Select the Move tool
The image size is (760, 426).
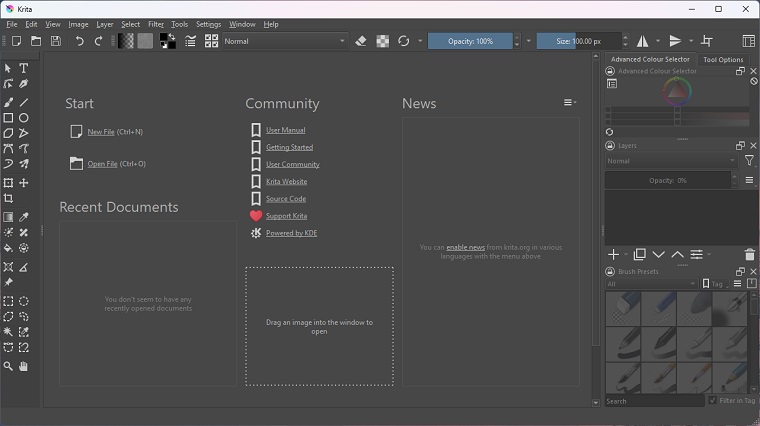pyautogui.click(x=23, y=183)
